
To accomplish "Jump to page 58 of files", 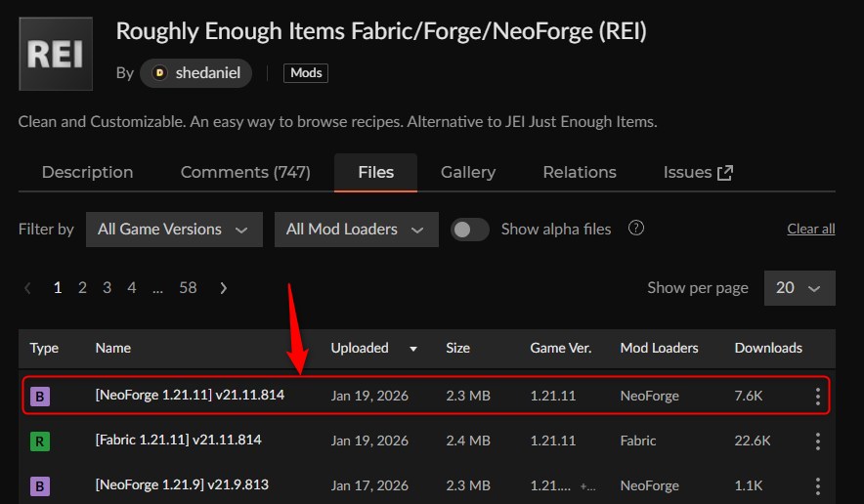I will point(188,288).
